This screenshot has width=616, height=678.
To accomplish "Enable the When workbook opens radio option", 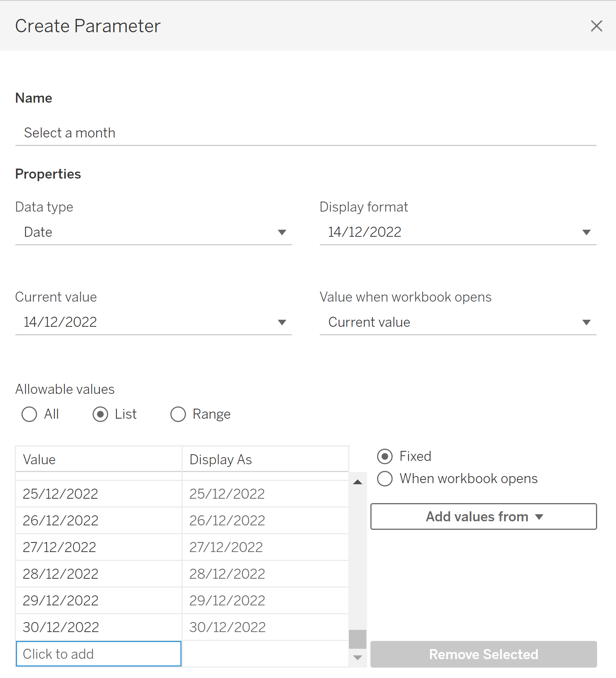I will coord(385,479).
